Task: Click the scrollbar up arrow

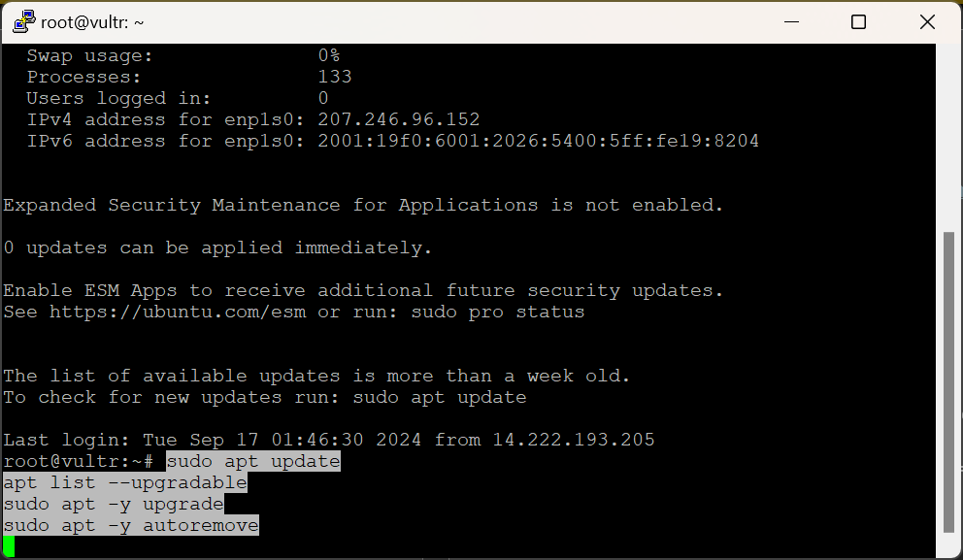Action: [951, 50]
